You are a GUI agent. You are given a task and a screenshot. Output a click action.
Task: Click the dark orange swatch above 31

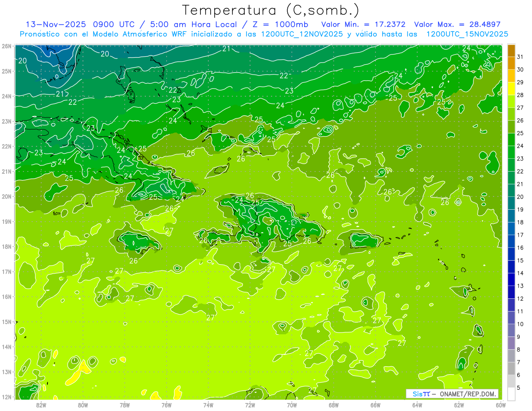click(511, 51)
